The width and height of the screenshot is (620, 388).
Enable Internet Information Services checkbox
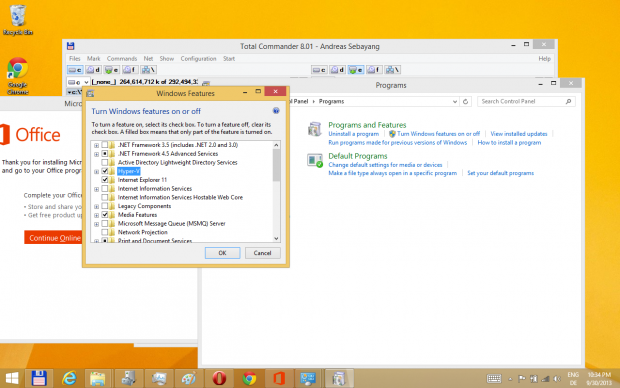[105, 188]
